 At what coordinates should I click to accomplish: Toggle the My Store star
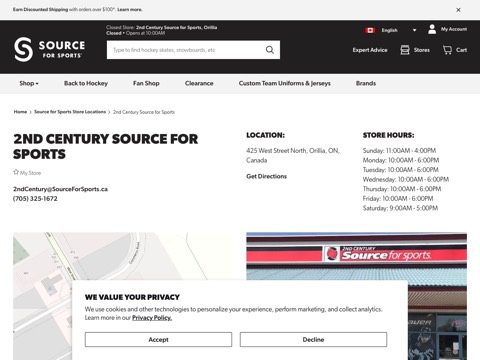click(16, 172)
